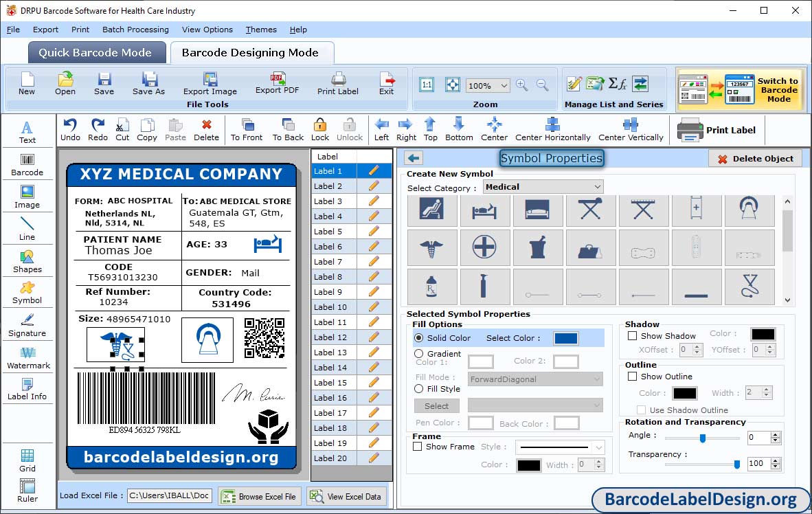Enable the Show Frame checkbox

pyautogui.click(x=418, y=446)
